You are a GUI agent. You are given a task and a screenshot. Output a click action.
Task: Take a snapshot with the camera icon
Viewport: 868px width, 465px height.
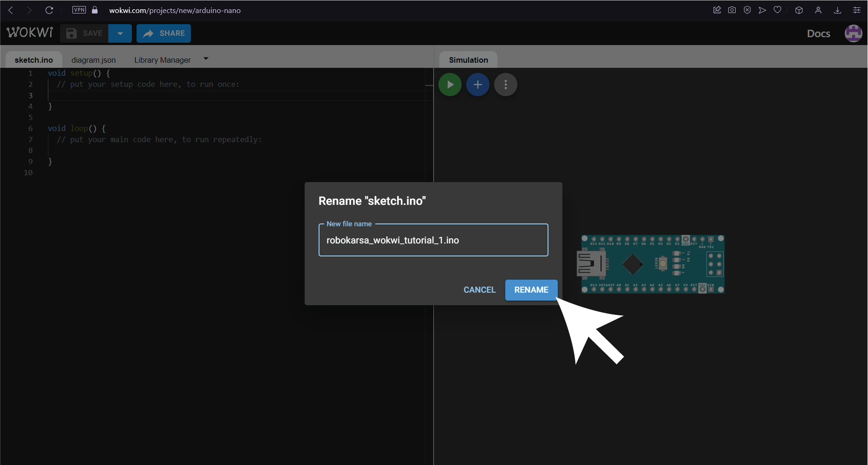pyautogui.click(x=732, y=10)
